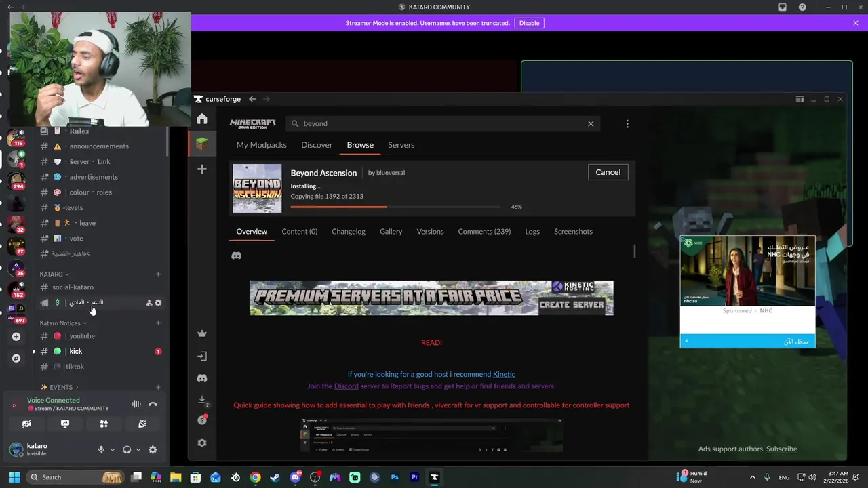Image resolution: width=868 pixels, height=488 pixels.
Task: Open the Servers tab
Action: (401, 145)
